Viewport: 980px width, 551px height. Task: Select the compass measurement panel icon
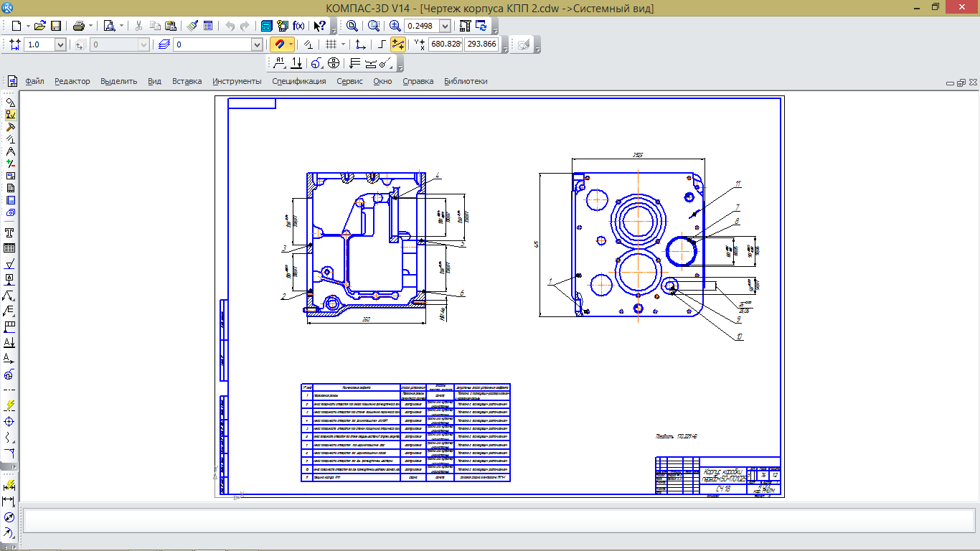pos(10,151)
